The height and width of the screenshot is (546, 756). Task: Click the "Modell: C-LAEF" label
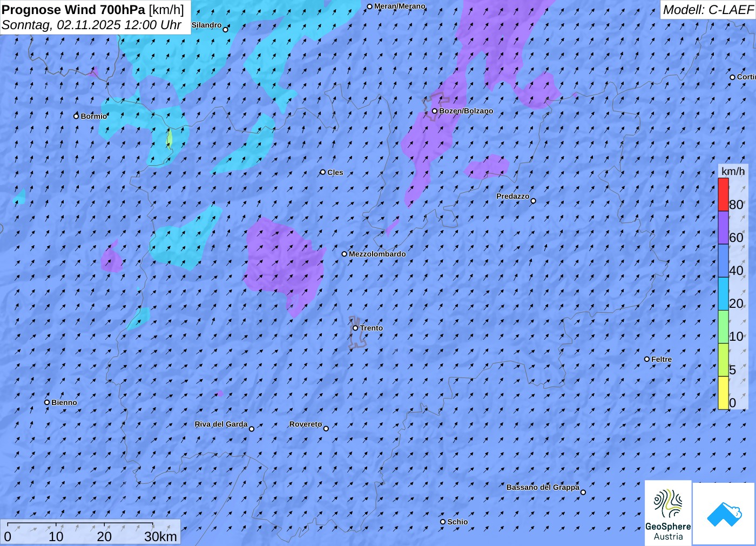pyautogui.click(x=708, y=10)
